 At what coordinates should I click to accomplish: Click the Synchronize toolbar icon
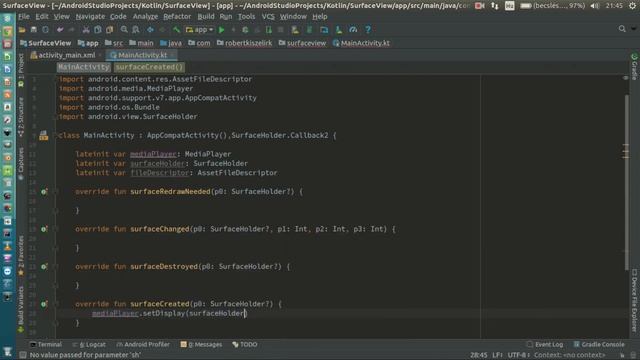click(45, 30)
